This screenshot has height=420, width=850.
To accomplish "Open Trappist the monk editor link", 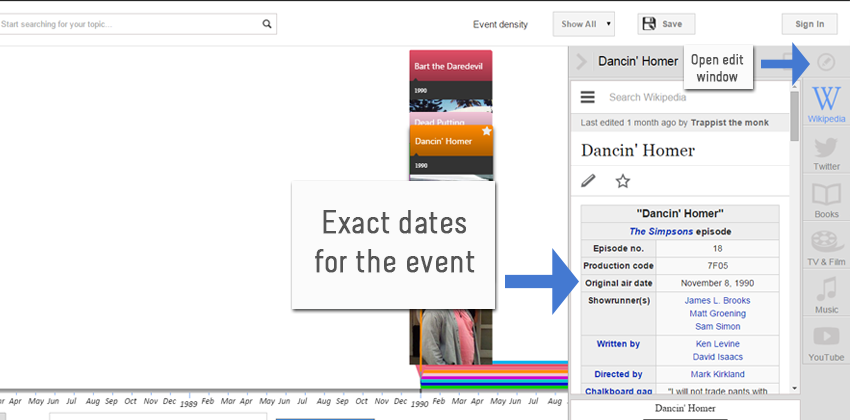I will pyautogui.click(x=729, y=122).
